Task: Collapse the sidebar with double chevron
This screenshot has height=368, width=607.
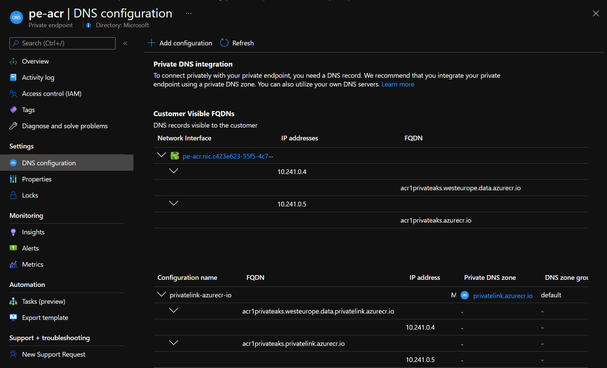Action: [125, 43]
